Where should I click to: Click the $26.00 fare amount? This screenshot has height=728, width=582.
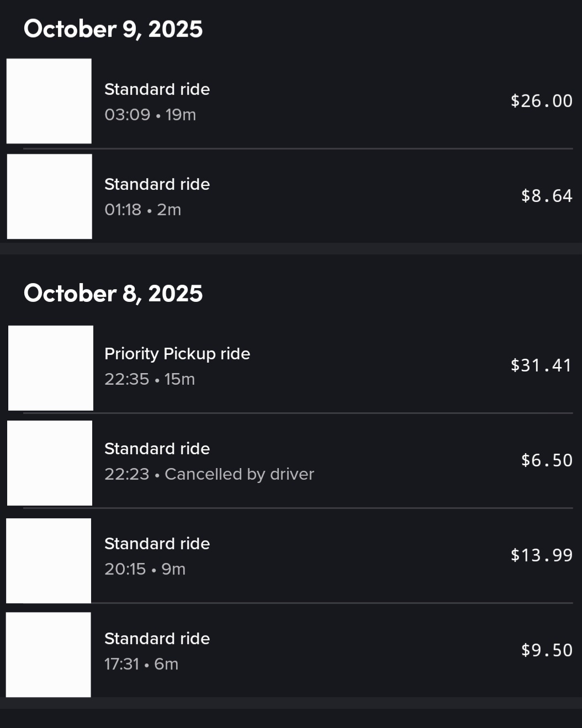point(541,101)
